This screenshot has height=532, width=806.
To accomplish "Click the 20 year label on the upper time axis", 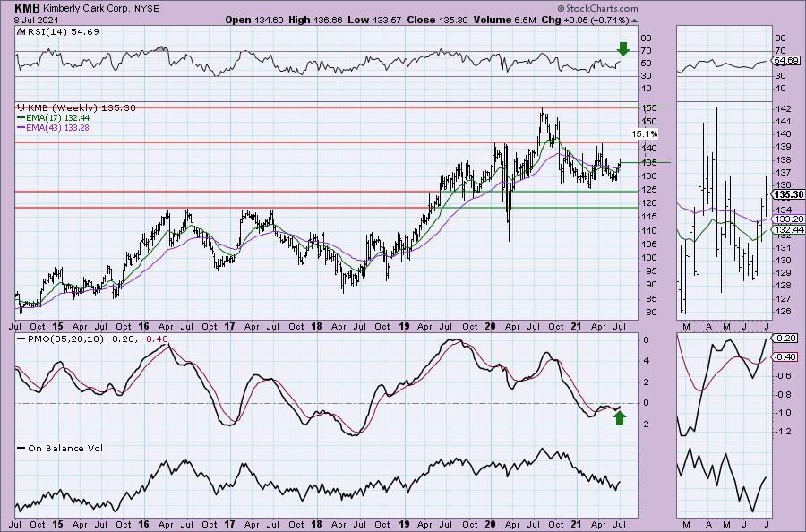I will click(x=490, y=326).
